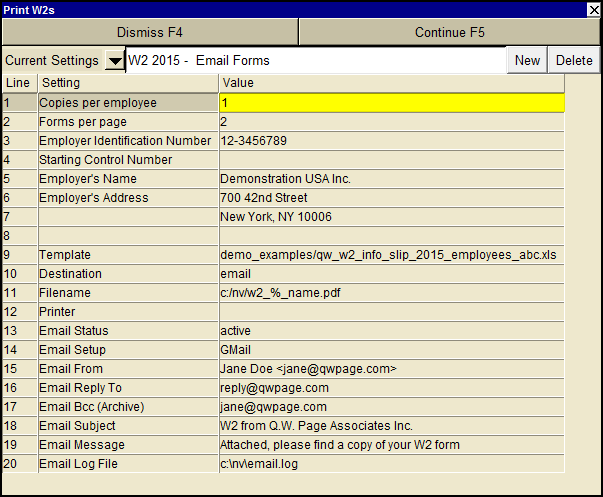Click the Email Status value active
This screenshot has width=603, height=497.
pyautogui.click(x=391, y=331)
